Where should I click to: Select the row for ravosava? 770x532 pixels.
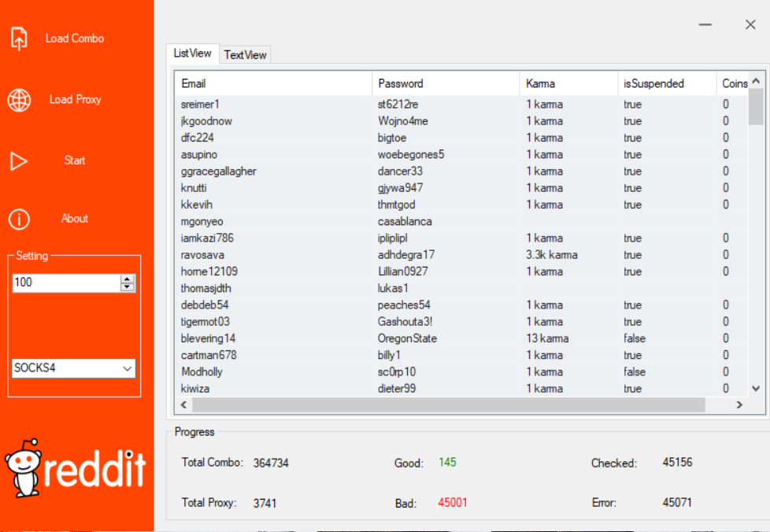[x=461, y=255]
